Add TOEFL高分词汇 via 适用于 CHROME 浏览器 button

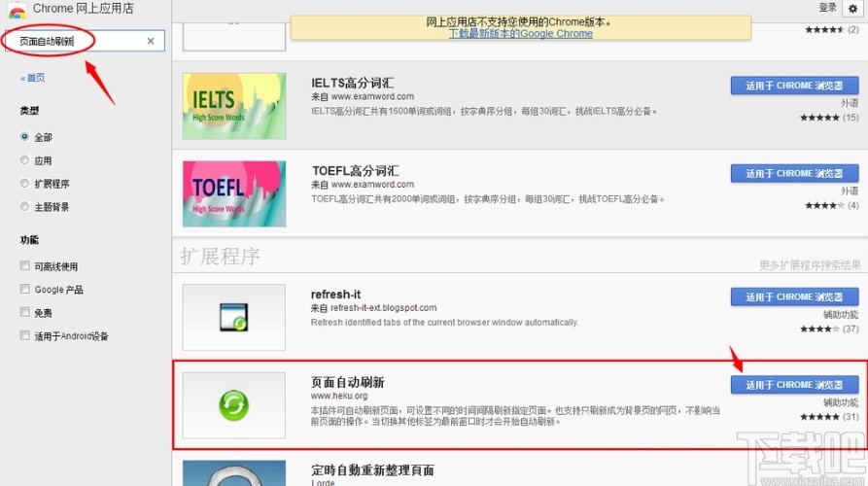pyautogui.click(x=794, y=174)
